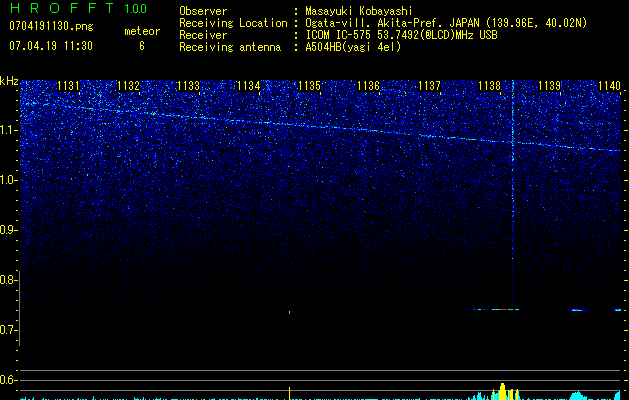
Task: Click the 1137 time marker
Action: tap(429, 85)
